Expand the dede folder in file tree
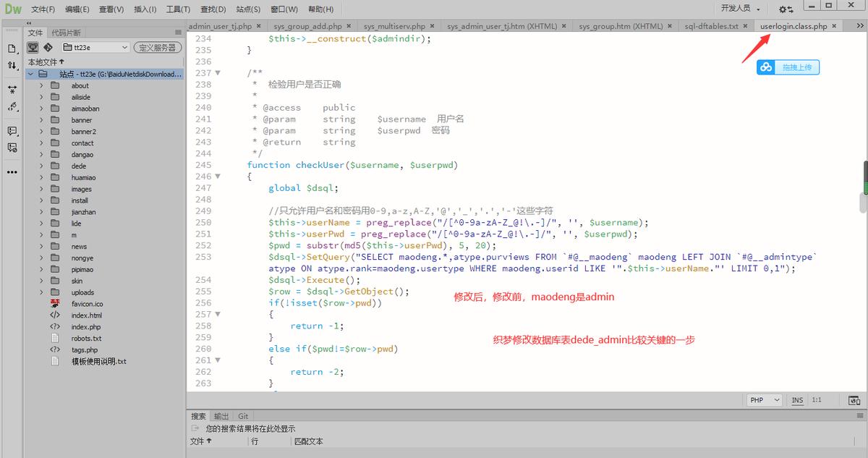The height and width of the screenshot is (458, 868). [x=41, y=166]
